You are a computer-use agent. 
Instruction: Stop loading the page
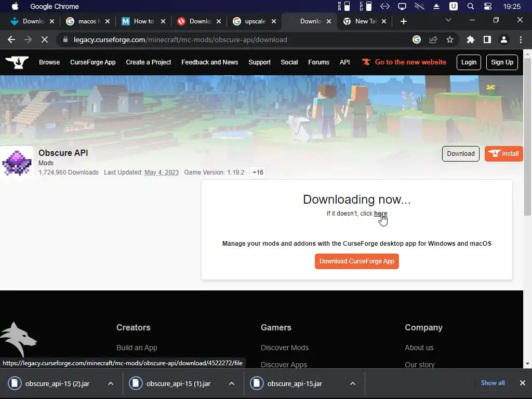[x=45, y=39]
